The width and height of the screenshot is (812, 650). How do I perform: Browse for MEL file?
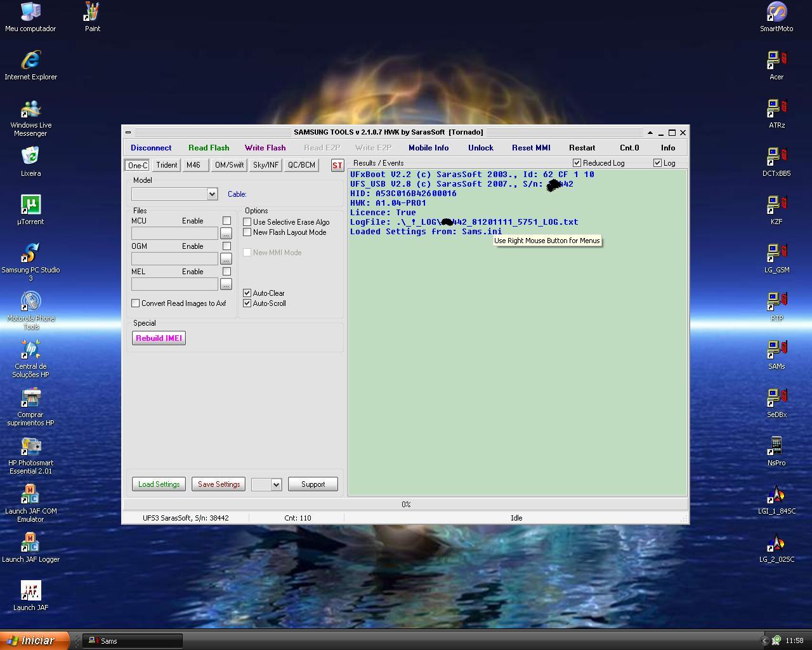pyautogui.click(x=226, y=284)
